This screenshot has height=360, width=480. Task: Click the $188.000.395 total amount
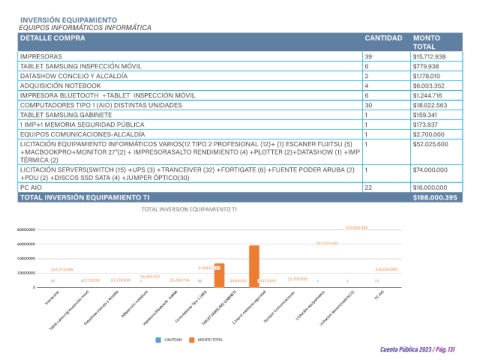[435, 197]
